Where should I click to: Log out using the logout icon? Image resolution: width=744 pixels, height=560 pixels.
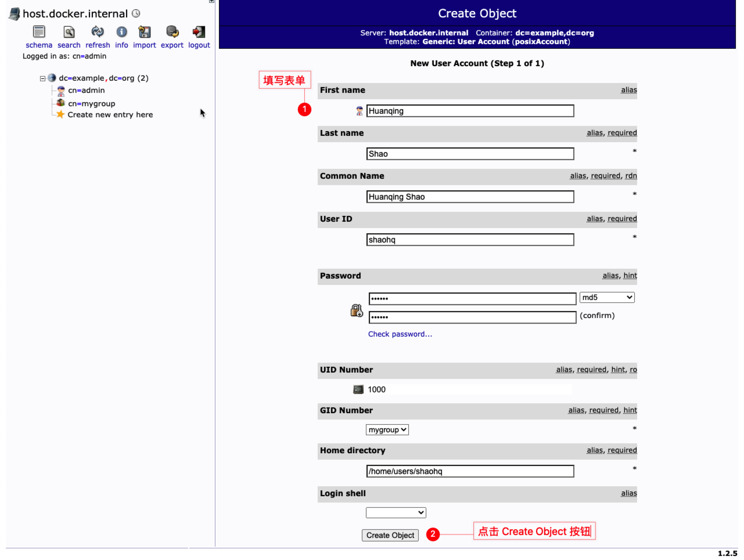[x=199, y=32]
